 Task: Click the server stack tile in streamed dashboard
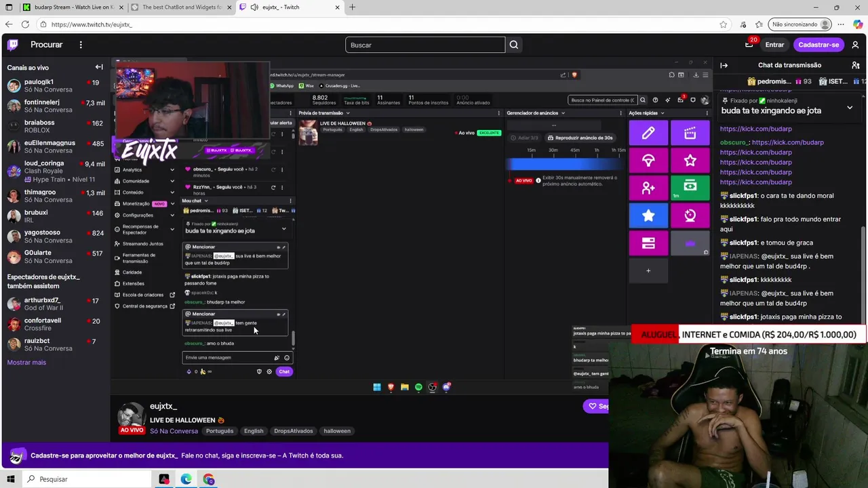point(648,243)
